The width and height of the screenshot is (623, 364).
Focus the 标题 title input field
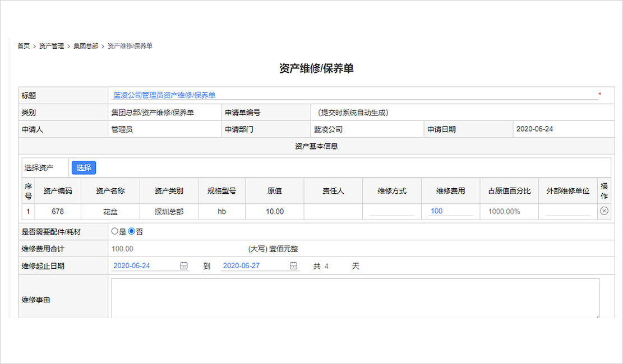click(x=353, y=95)
